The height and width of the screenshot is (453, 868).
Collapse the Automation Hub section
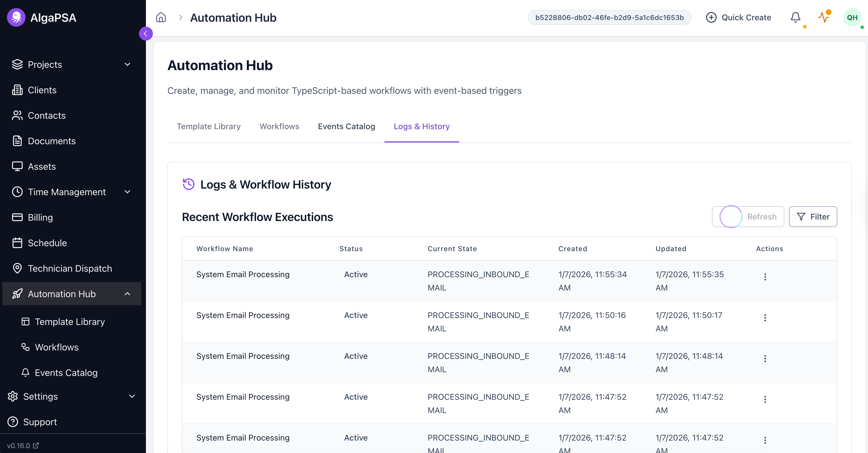[127, 294]
